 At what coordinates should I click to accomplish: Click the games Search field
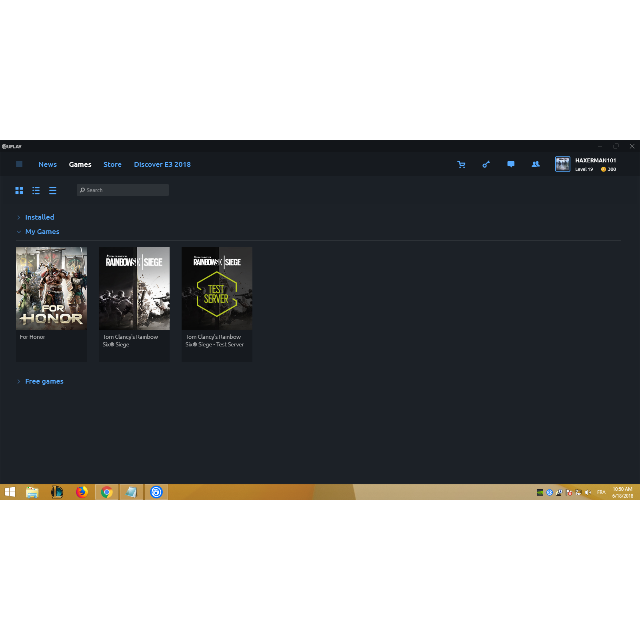pos(123,190)
